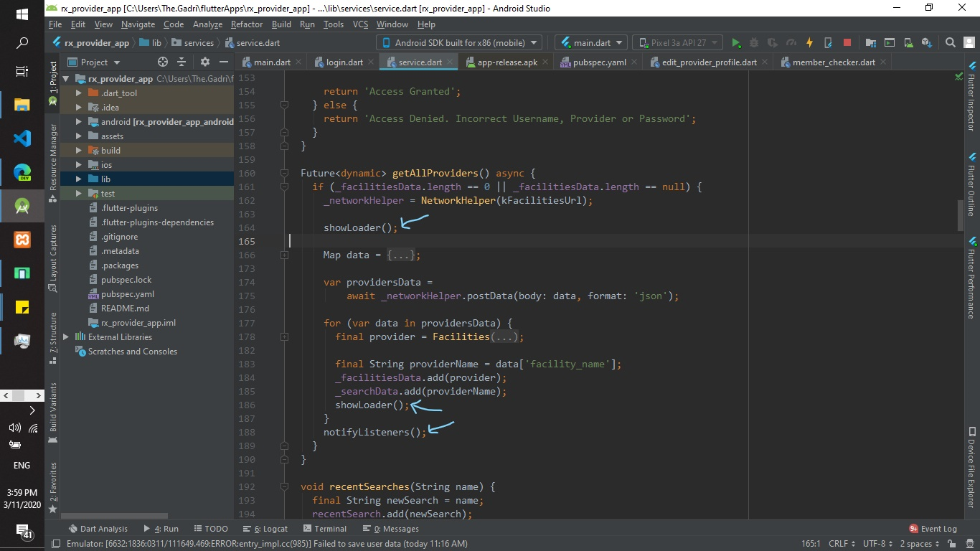Open the main.dart run configuration dropdown
980x551 pixels.
pyautogui.click(x=590, y=42)
